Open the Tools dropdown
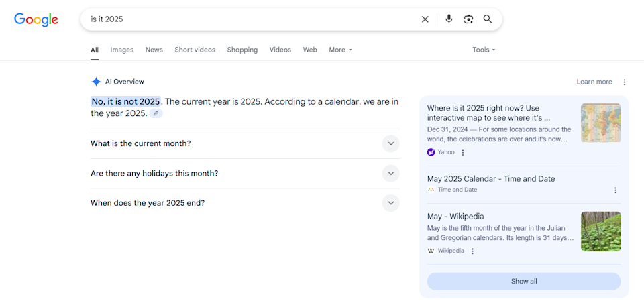644x307 pixels. pos(484,50)
